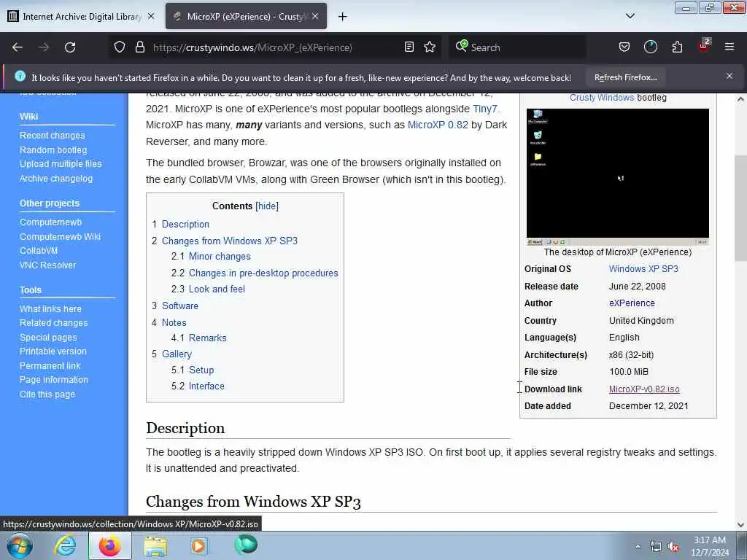The height and width of the screenshot is (560, 747).
Task: Open Windows Media Player taskbar icon
Action: (x=199, y=545)
